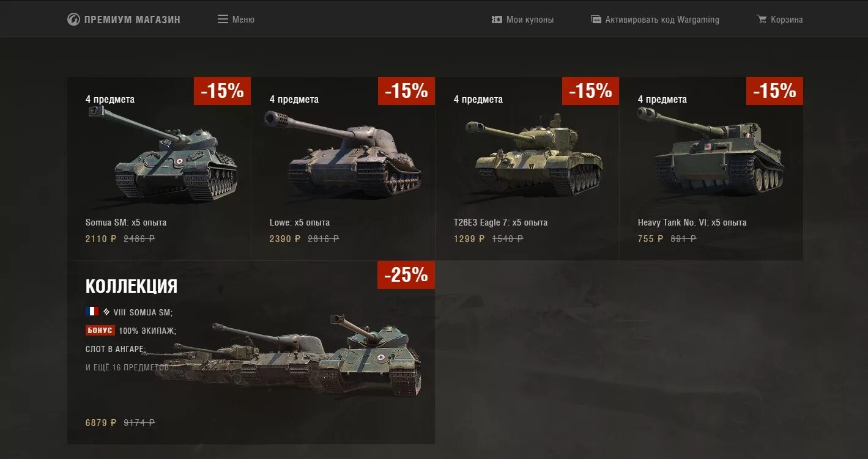The height and width of the screenshot is (459, 868).
Task: Open Мои купоны page
Action: (530, 20)
